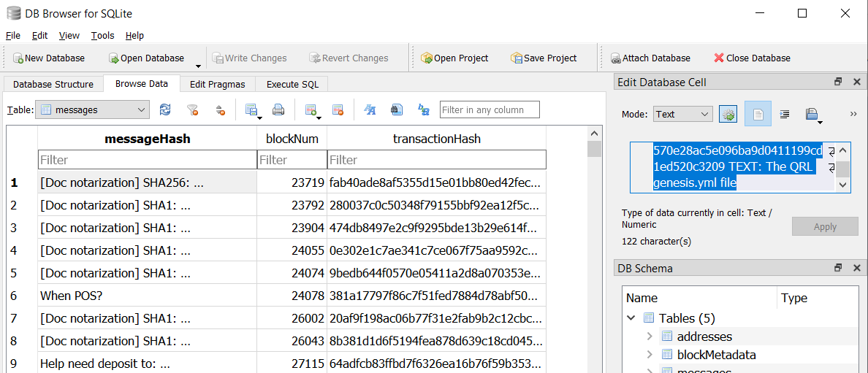Viewport: 868px width, 373px height.
Task: Print the currently displayed table data
Action: (278, 109)
